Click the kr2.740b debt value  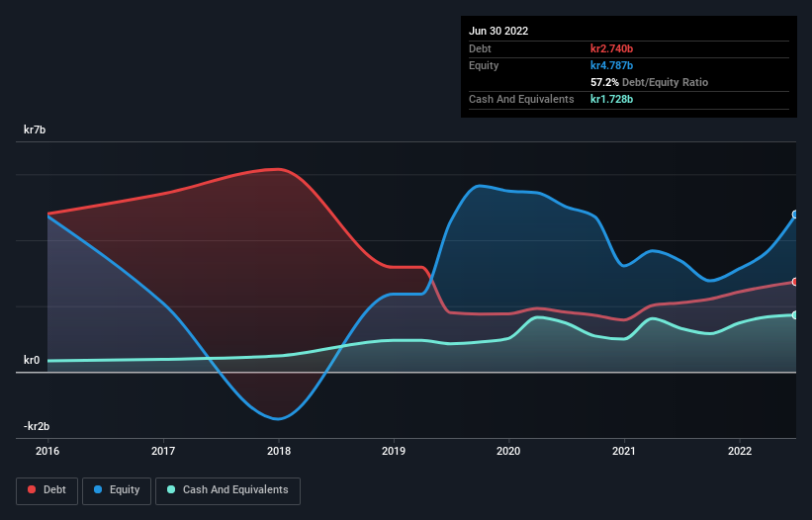(x=611, y=48)
